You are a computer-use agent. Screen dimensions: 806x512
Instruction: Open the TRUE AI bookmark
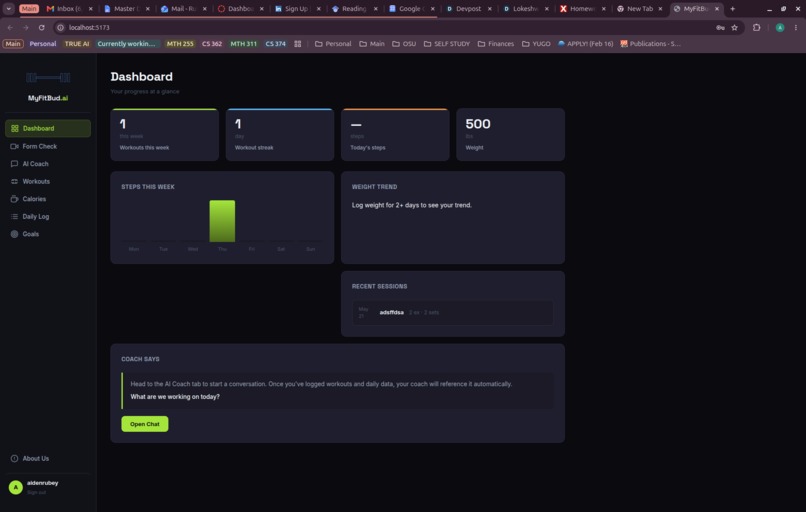coord(77,44)
